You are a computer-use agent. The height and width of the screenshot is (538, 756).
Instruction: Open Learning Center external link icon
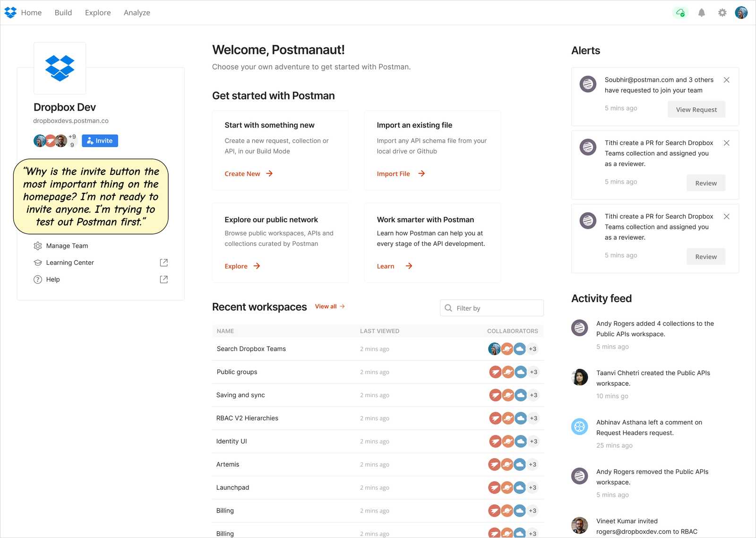click(164, 263)
